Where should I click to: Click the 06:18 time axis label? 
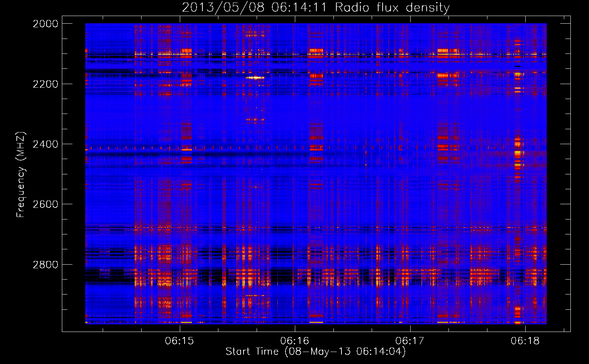click(525, 341)
